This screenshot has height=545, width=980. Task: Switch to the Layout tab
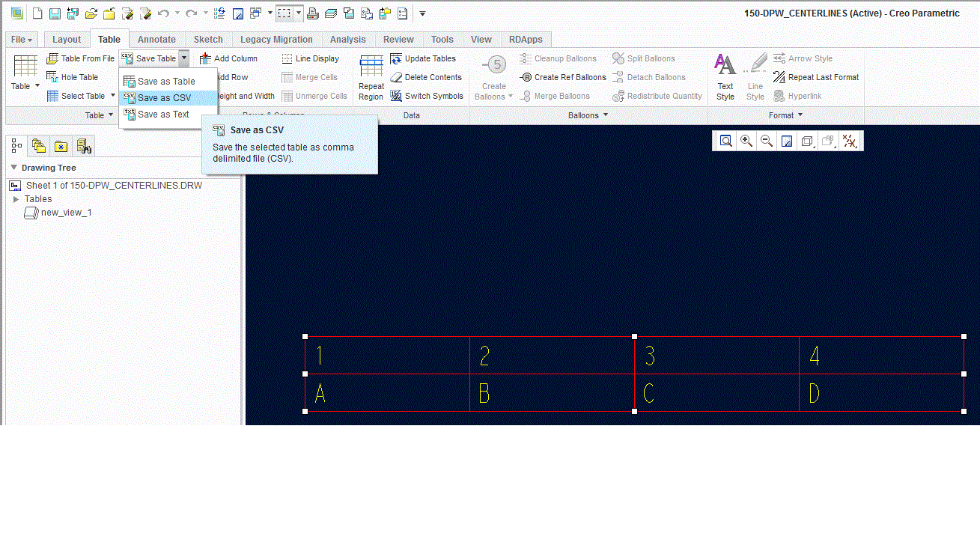[x=67, y=40]
